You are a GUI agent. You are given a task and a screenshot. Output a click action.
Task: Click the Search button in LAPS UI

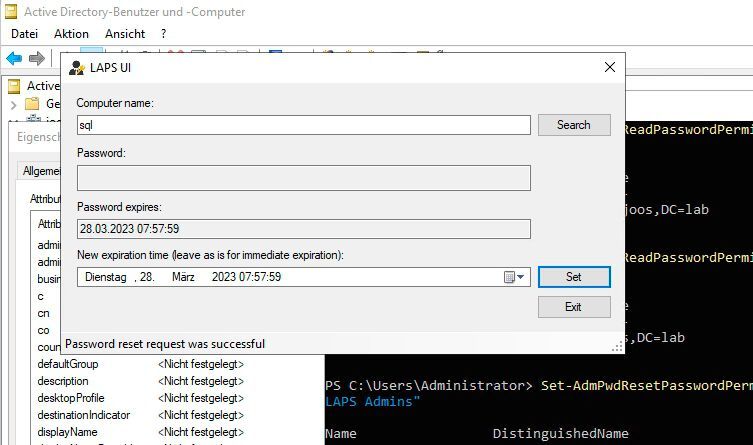pos(574,125)
